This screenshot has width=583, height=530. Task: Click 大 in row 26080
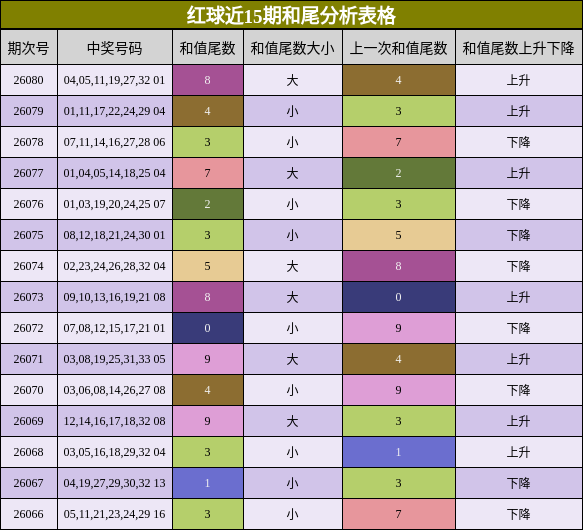tap(293, 80)
